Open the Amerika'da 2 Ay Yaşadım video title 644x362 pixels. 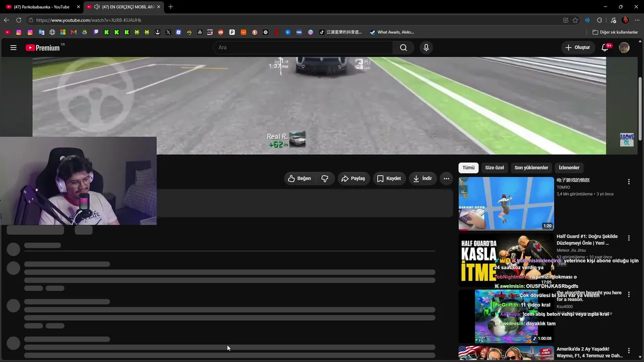(x=590, y=352)
